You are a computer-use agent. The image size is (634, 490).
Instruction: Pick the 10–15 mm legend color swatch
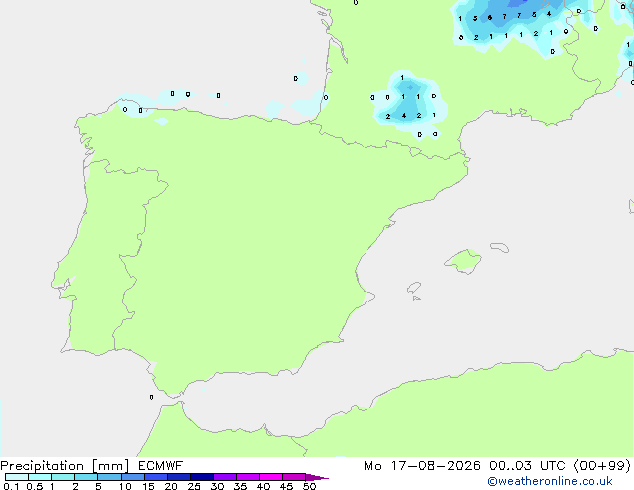point(132,477)
